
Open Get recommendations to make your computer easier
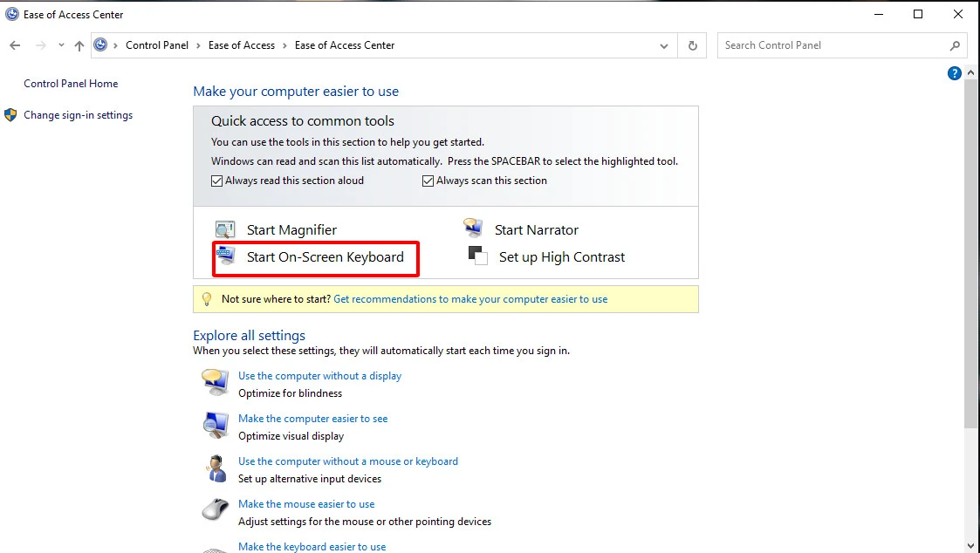pyautogui.click(x=470, y=298)
